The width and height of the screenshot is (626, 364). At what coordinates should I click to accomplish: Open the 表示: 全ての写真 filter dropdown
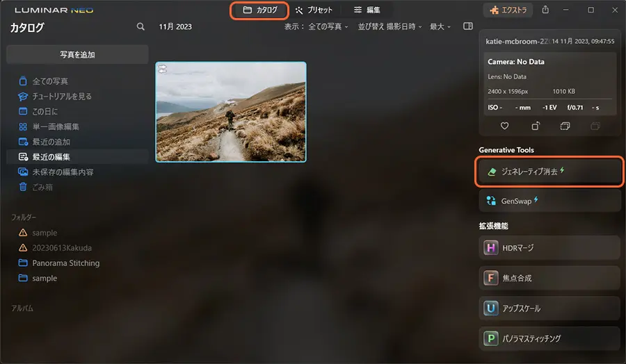tap(316, 26)
